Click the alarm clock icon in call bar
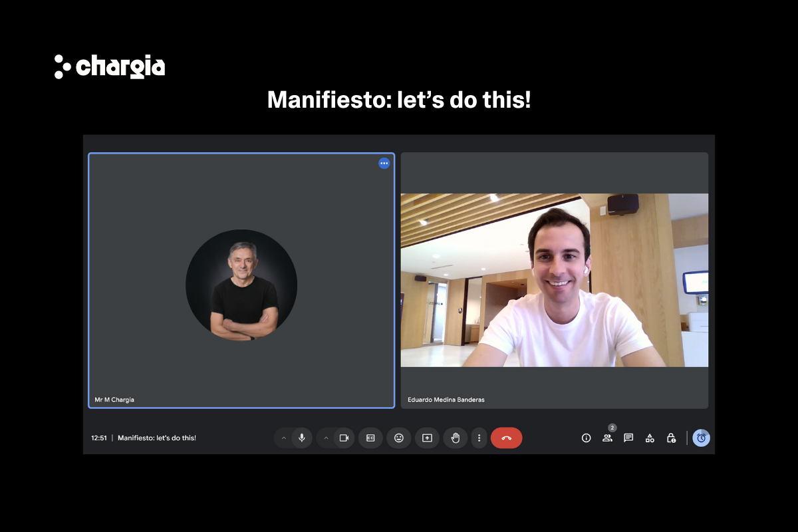The height and width of the screenshot is (532, 798). click(x=702, y=438)
